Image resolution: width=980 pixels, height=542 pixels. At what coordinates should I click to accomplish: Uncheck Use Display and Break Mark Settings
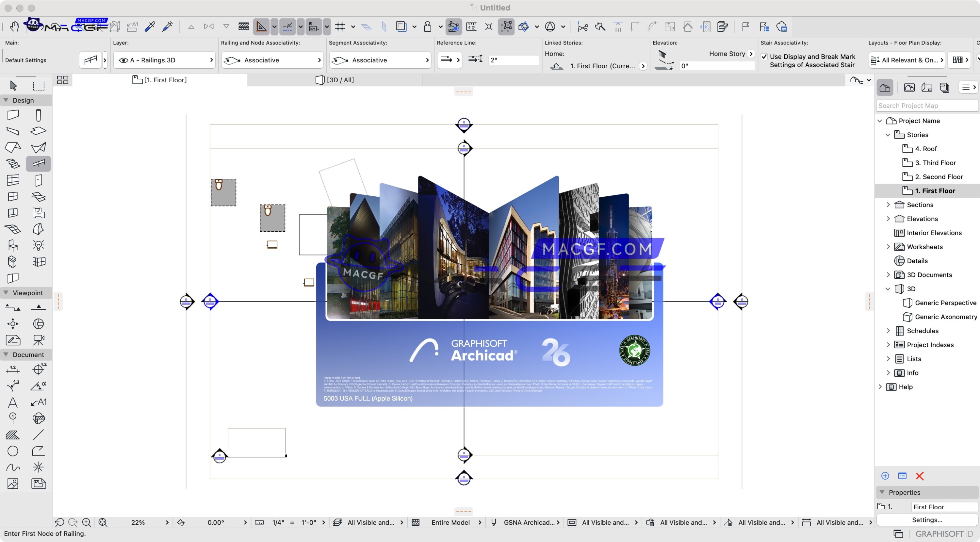[x=764, y=56]
